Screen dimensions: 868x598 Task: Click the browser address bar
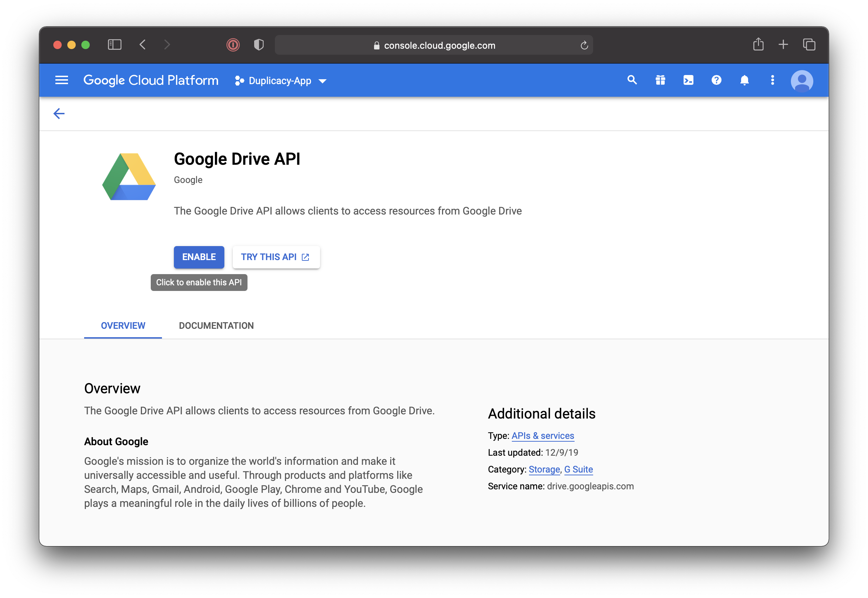433,45
